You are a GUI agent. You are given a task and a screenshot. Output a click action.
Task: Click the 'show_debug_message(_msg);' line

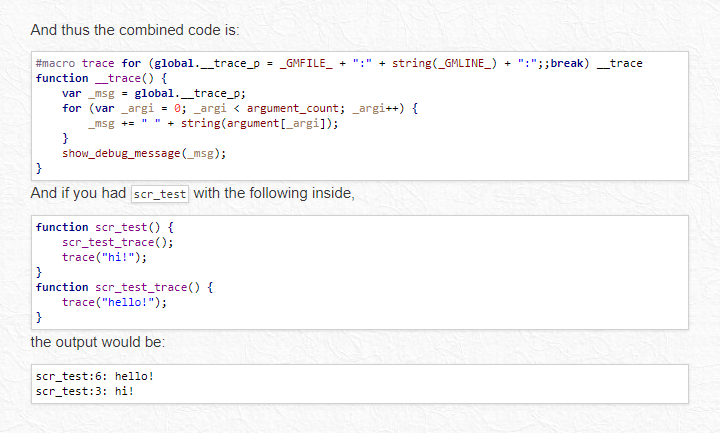click(x=144, y=153)
